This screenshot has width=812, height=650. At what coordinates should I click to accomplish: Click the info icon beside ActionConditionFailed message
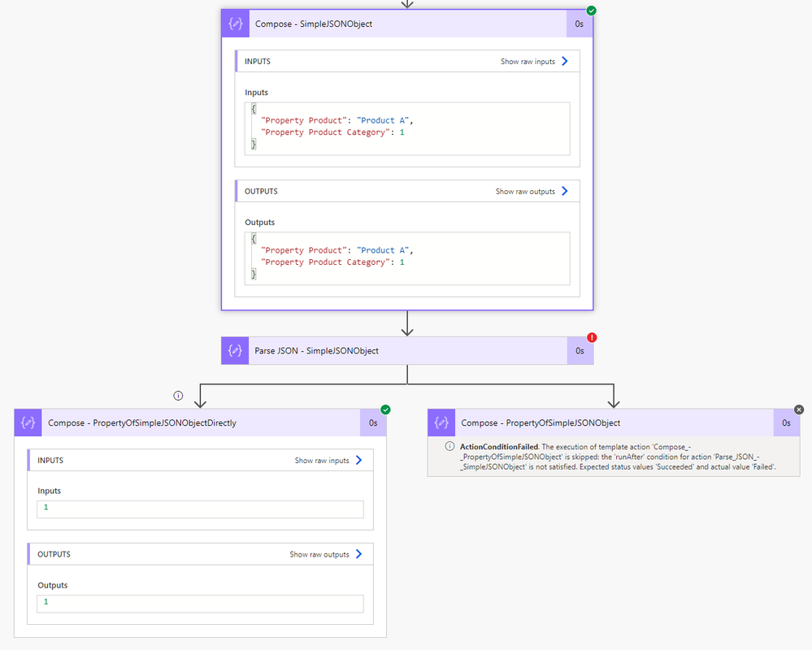(449, 448)
